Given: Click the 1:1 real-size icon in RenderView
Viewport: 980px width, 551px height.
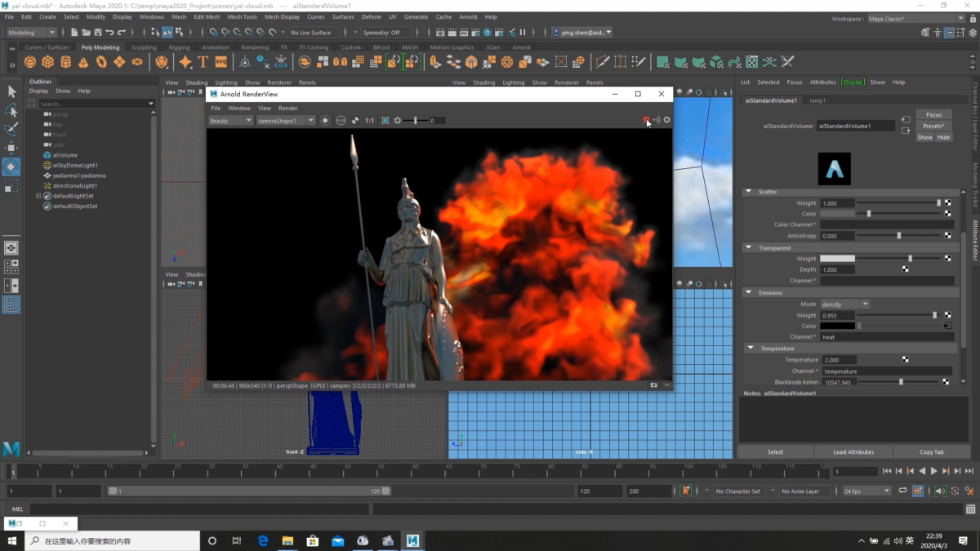Looking at the screenshot, I should click(369, 121).
